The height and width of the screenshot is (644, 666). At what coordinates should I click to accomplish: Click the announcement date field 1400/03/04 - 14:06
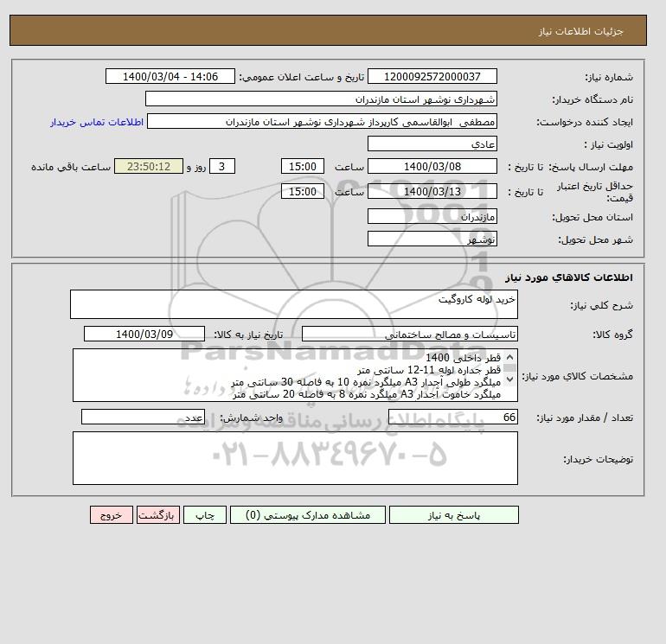170,77
